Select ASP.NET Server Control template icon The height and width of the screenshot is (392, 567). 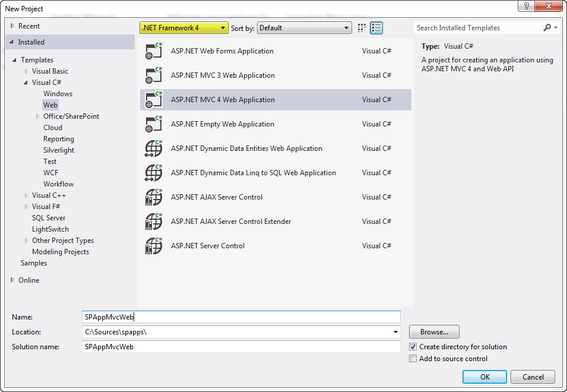point(154,246)
